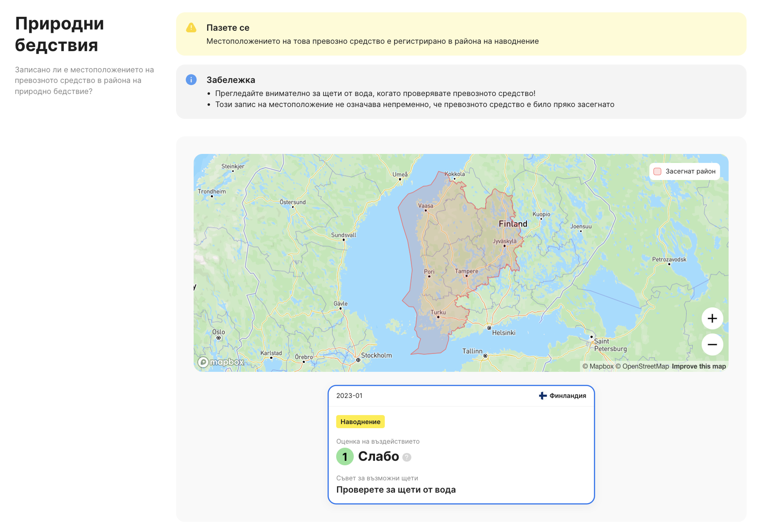Screen dimensions: 762x532
Task: Click the Kokkola label on map
Action: pos(454,174)
